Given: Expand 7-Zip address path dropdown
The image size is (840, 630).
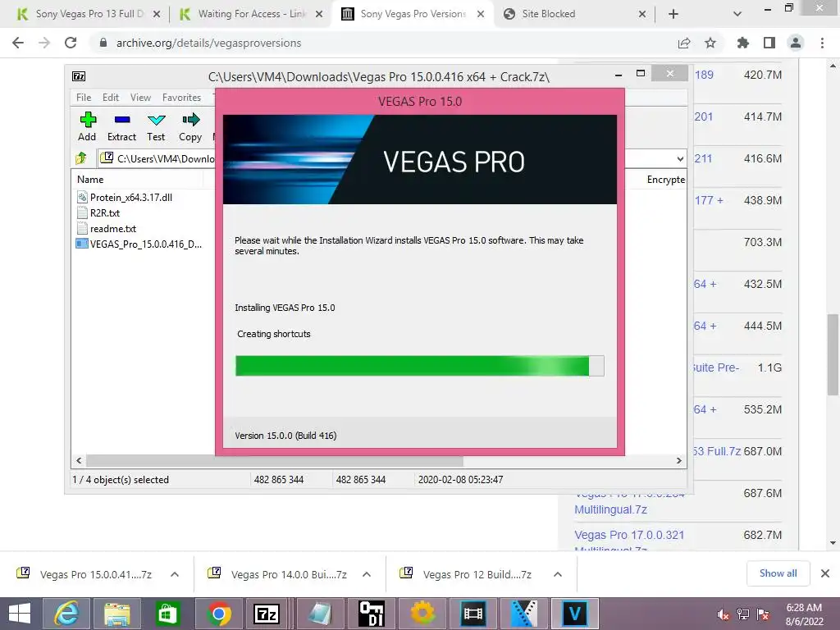Looking at the screenshot, I should click(680, 158).
